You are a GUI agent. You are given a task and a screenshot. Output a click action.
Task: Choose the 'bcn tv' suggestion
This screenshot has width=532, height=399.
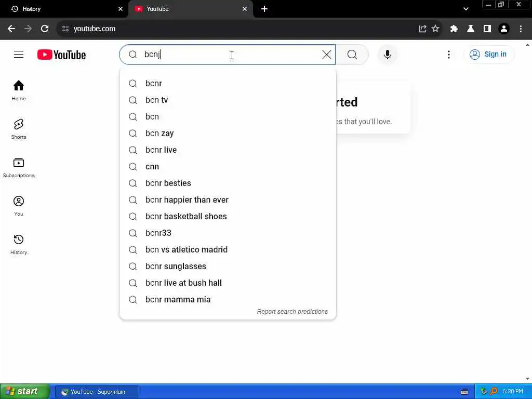228,100
